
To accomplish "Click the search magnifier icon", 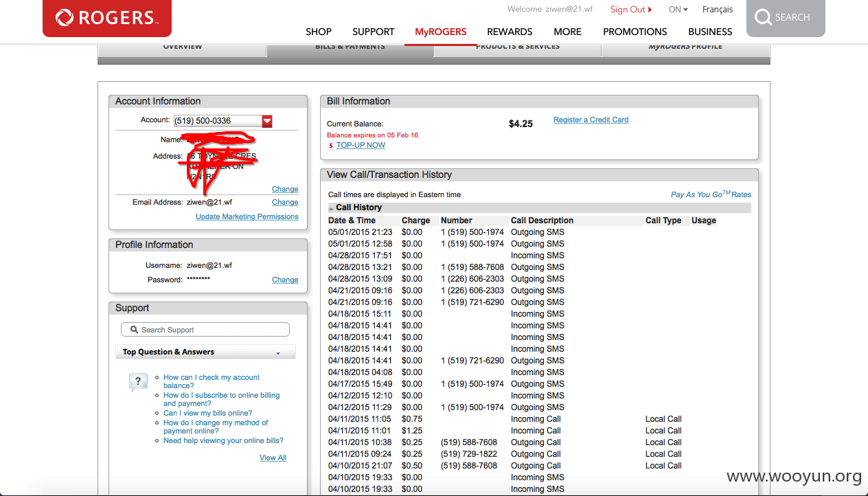I will [763, 17].
